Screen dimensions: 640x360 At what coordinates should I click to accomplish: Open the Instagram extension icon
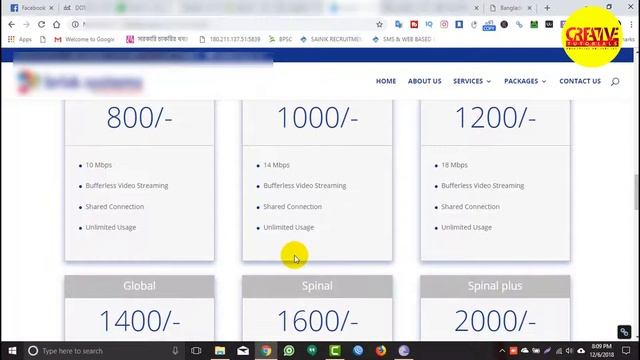coord(444,24)
